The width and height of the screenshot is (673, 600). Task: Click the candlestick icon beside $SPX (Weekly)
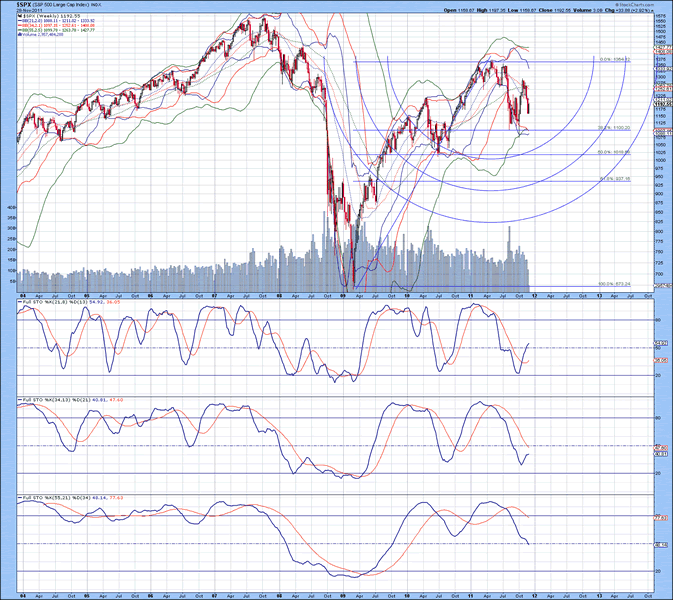pyautogui.click(x=19, y=16)
